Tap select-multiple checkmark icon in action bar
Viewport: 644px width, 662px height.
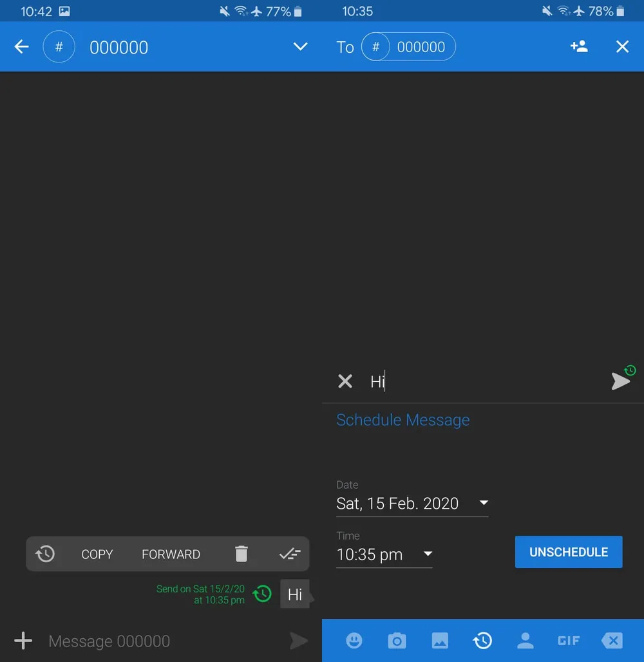click(x=290, y=554)
